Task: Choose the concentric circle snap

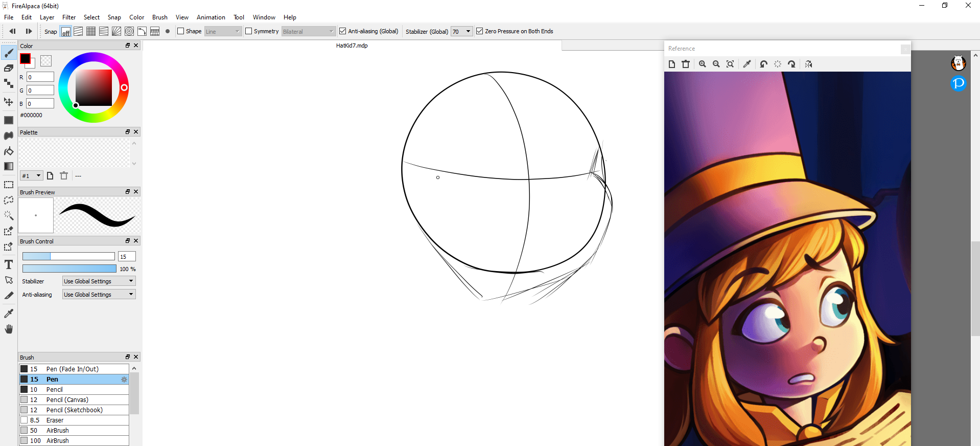Action: (129, 31)
